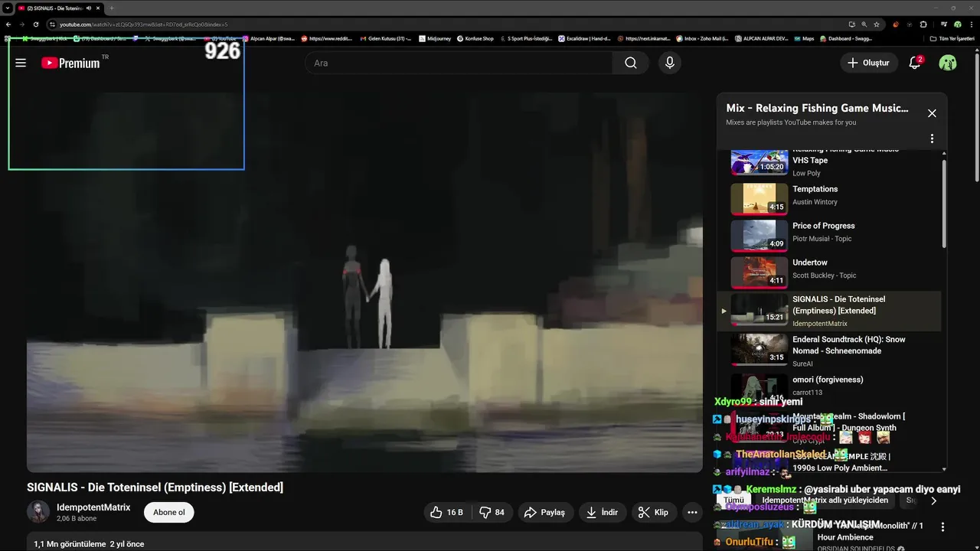Subscribe with the Abone ol button

[x=169, y=512]
